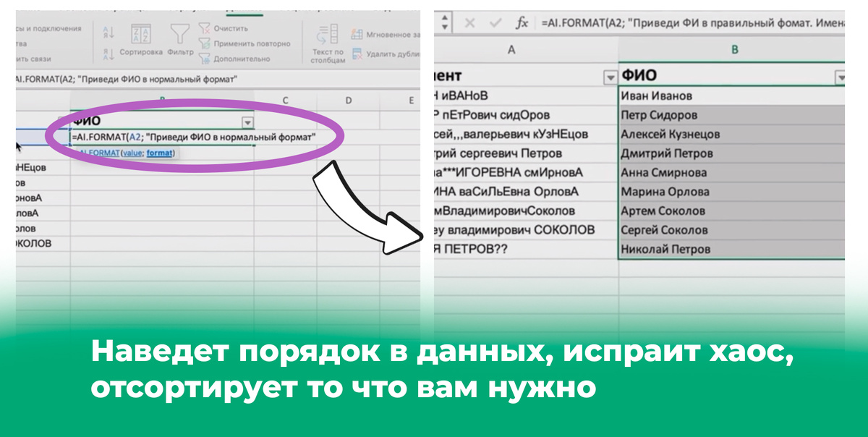Select the Иван Иванов cell
Screen dimensions: 868x437
tap(732, 96)
